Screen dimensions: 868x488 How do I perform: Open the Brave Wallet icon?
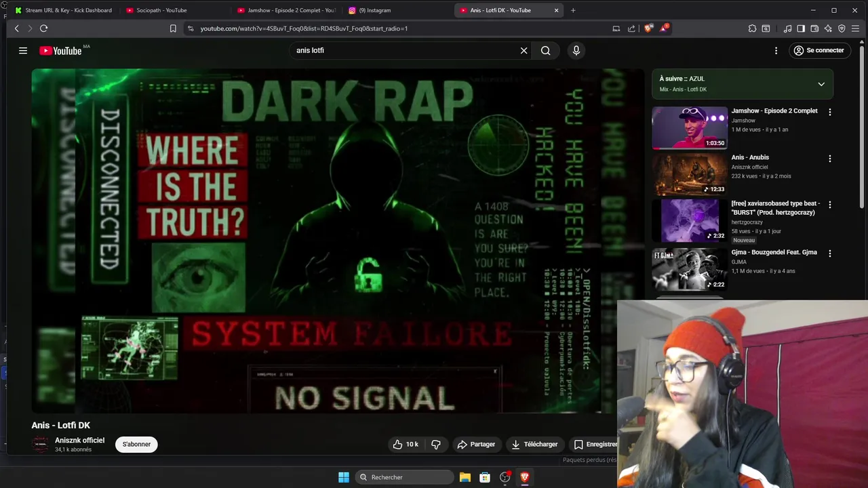point(814,28)
